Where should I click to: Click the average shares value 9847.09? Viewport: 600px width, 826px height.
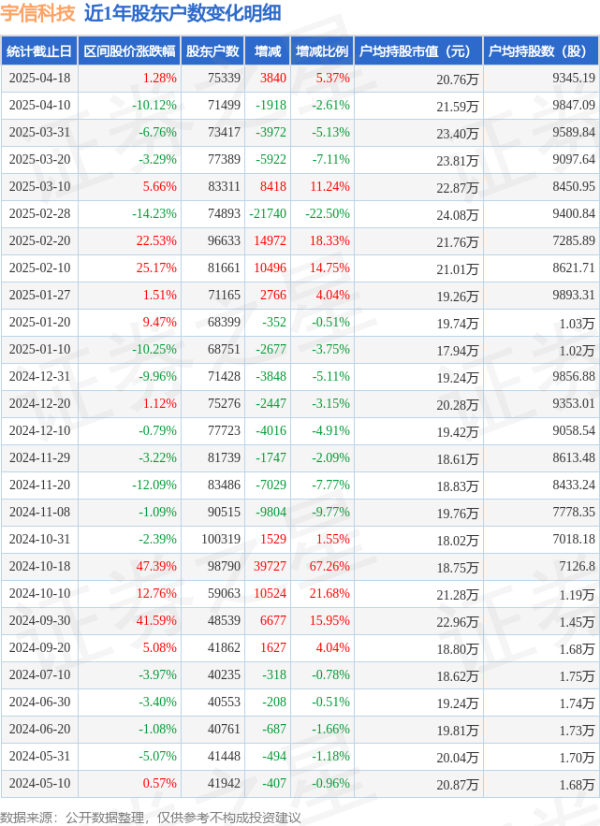pyautogui.click(x=574, y=105)
